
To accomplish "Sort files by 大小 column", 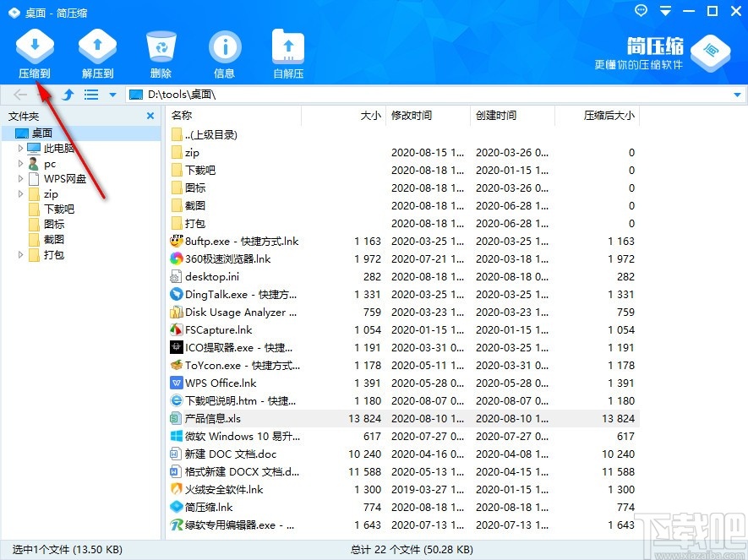I will [370, 116].
